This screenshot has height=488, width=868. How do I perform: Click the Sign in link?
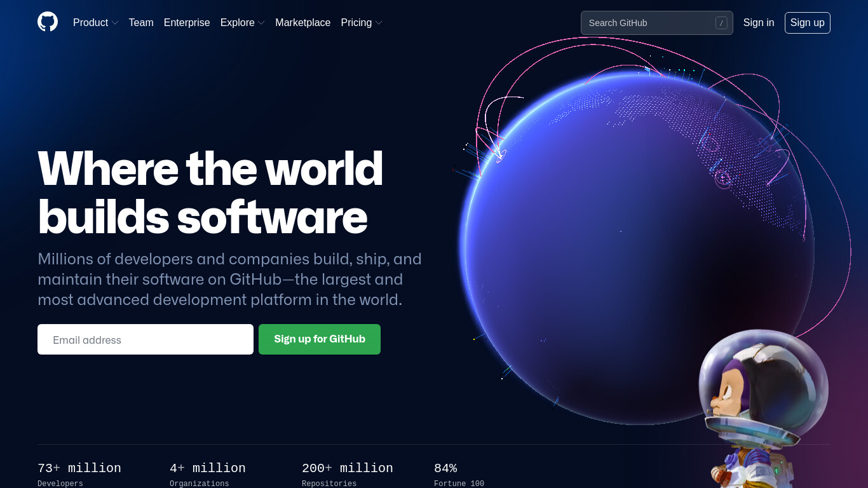tap(759, 23)
